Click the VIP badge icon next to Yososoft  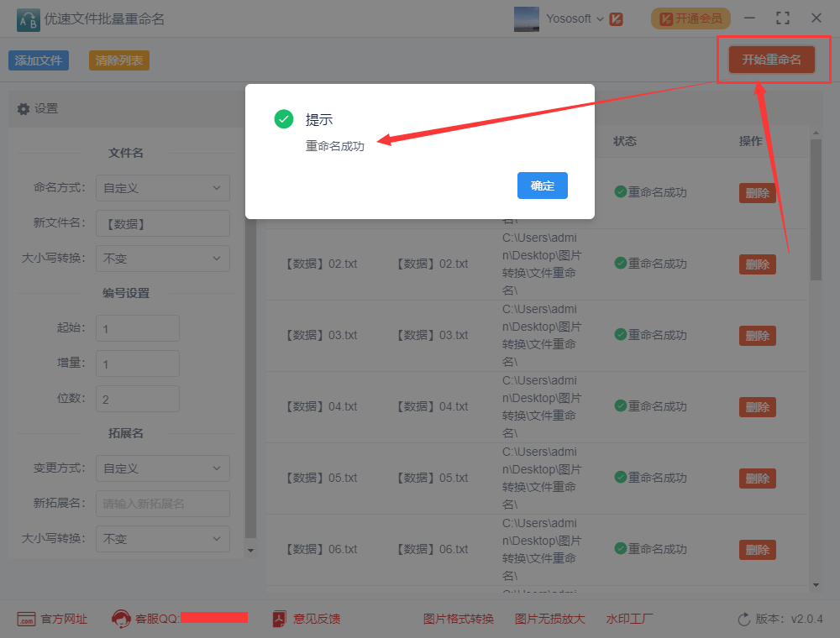coord(616,17)
